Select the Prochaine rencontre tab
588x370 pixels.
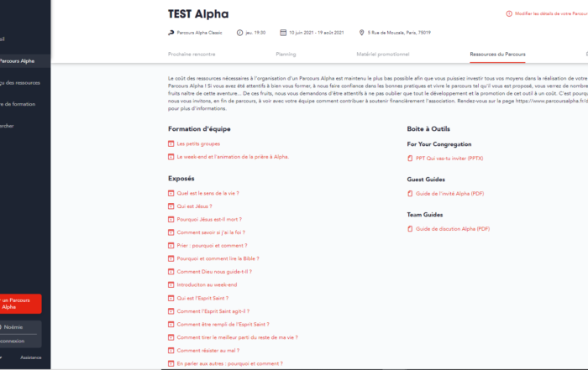click(x=192, y=55)
